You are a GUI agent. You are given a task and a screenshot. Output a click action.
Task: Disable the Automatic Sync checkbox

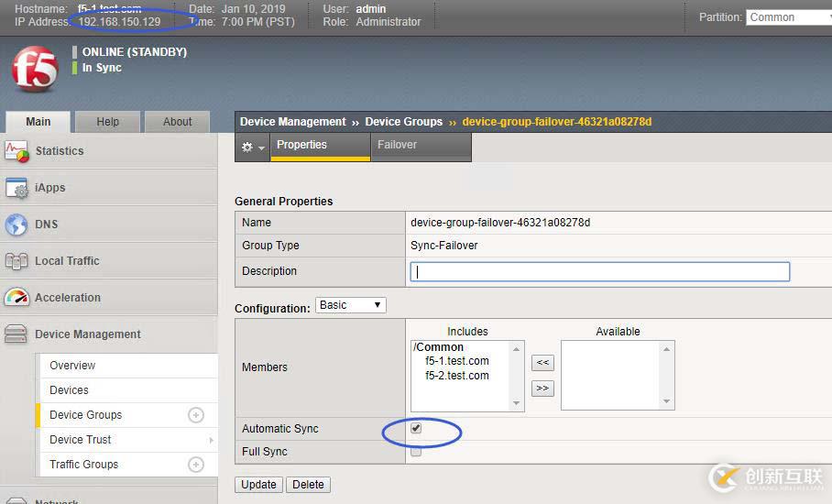click(x=416, y=429)
